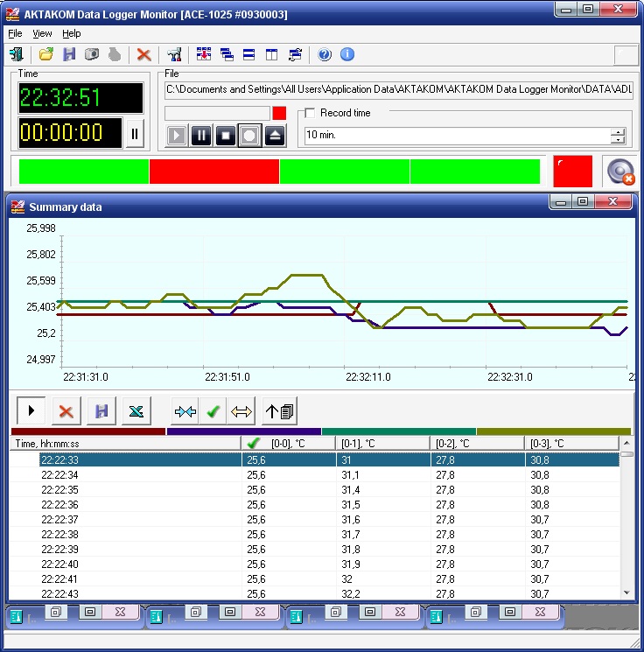Click the Excel export icon in Summary data
Screen dimensions: 644x652
[x=136, y=410]
